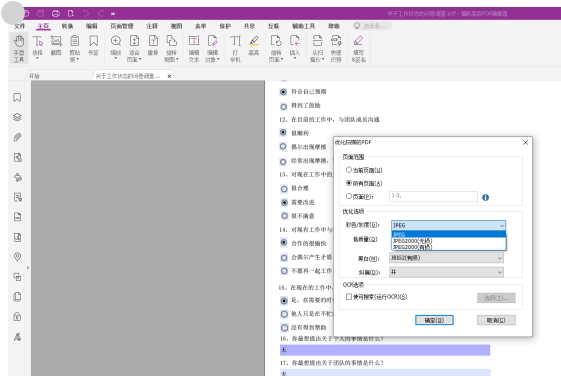The height and width of the screenshot is (376, 561).
Task: Select the Current Page (当前页面) radio option
Action: (x=348, y=170)
